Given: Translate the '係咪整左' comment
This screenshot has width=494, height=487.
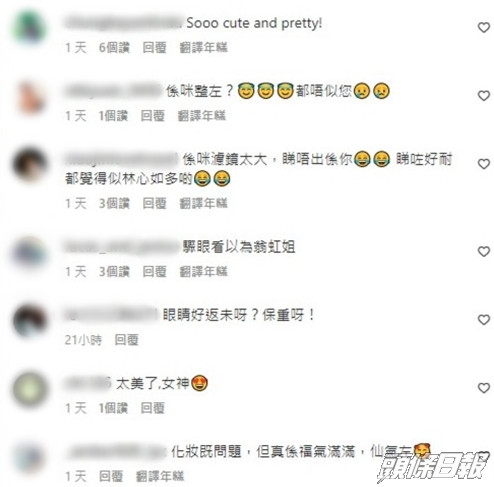Looking at the screenshot, I should 202,116.
